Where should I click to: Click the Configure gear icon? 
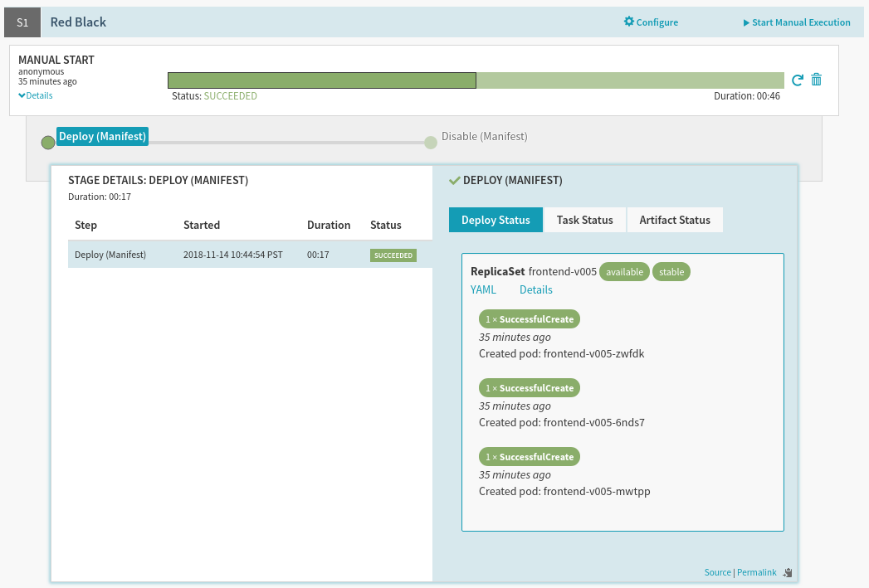[628, 22]
